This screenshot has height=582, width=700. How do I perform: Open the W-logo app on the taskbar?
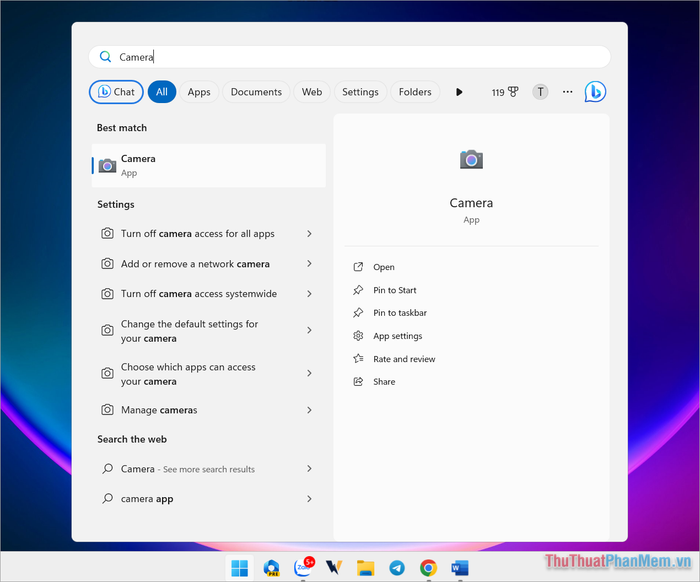tap(333, 568)
